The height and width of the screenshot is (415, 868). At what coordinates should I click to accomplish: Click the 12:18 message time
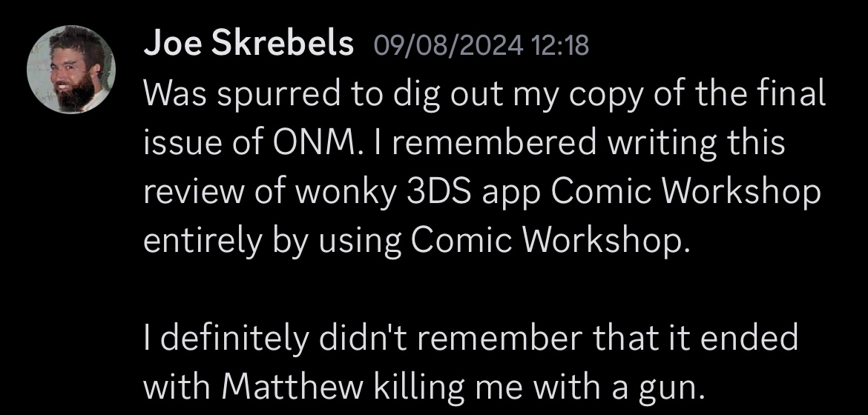click(x=561, y=47)
